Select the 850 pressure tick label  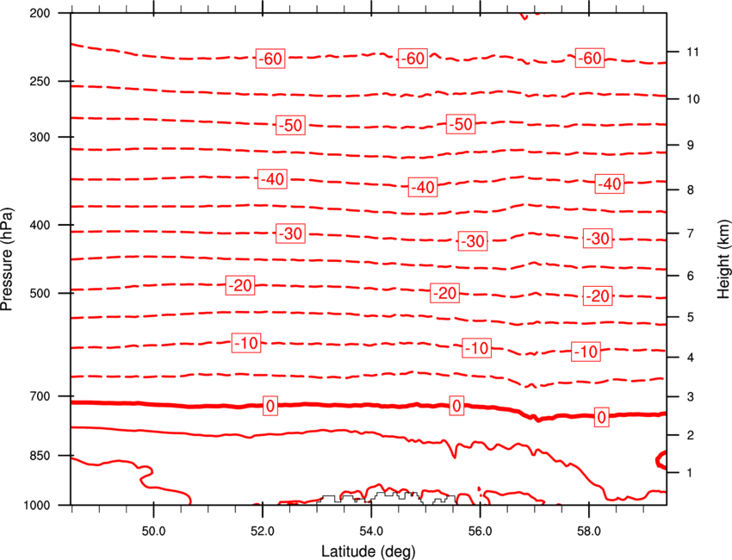[40, 456]
